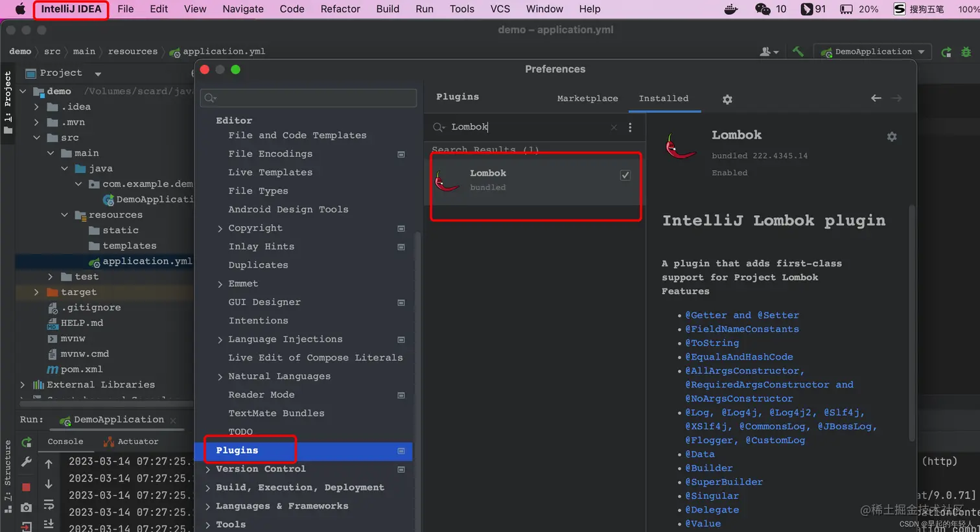Click scroll-to-end icon in console toolbar
This screenshot has width=980, height=532.
coord(49,524)
